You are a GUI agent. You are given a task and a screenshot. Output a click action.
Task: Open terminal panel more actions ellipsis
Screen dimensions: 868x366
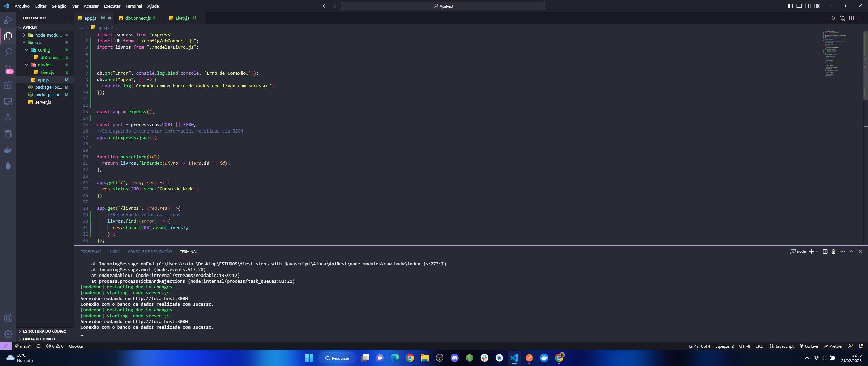[x=843, y=251]
